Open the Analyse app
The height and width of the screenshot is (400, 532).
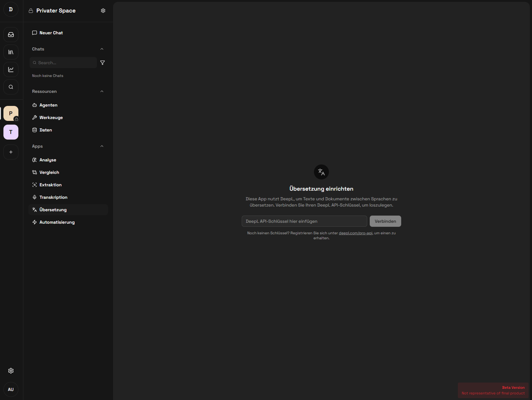68,160
